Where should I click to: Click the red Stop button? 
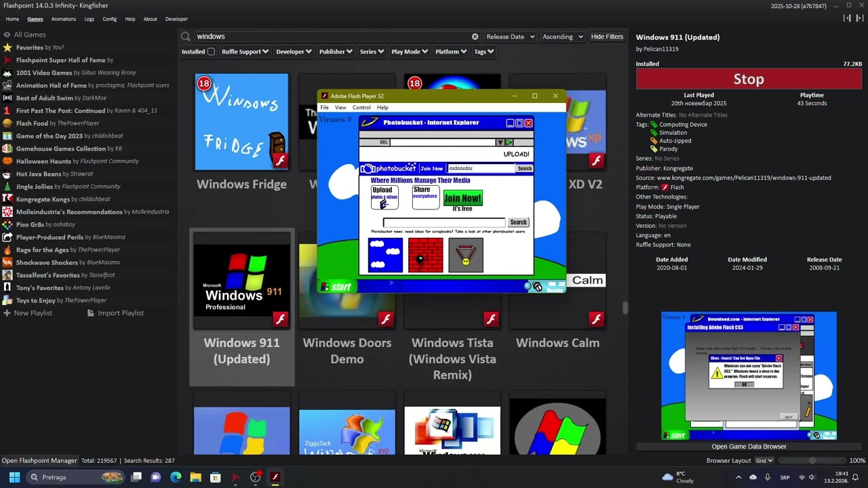[749, 79]
